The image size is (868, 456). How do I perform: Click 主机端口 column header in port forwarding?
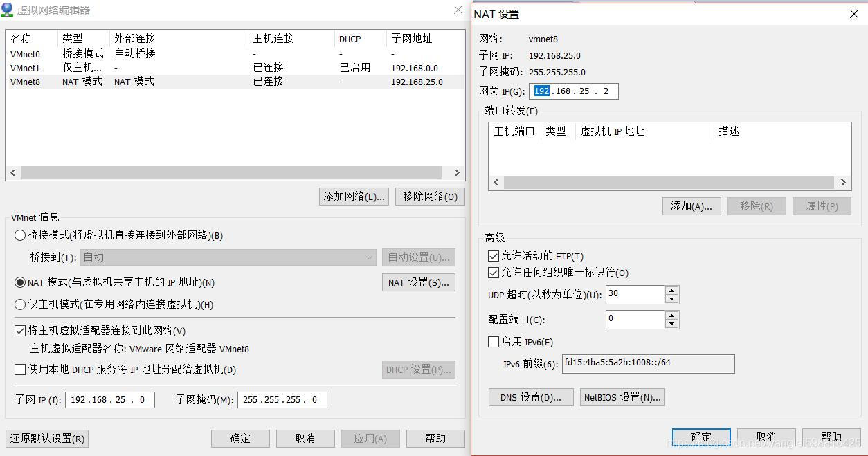coord(514,131)
